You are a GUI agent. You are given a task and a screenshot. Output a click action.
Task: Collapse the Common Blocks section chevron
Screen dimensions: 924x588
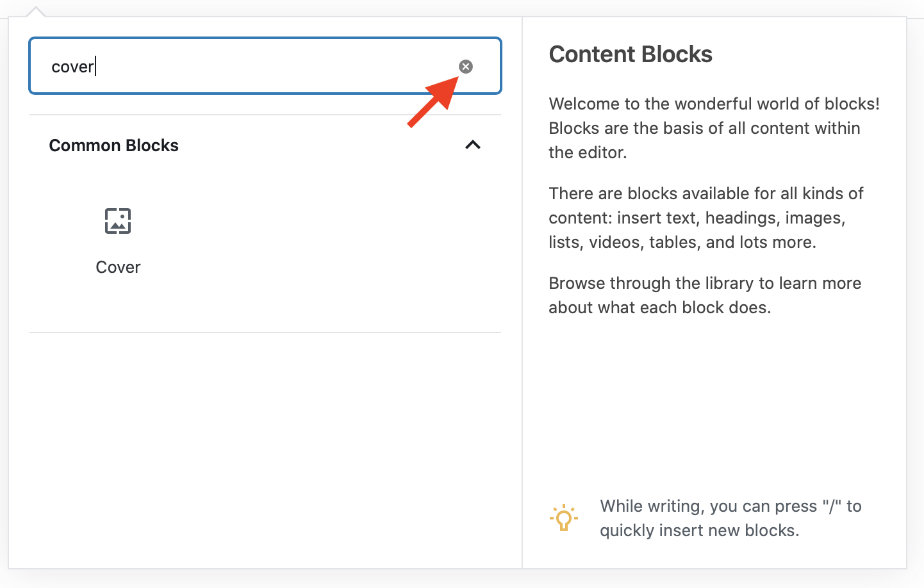(473, 145)
